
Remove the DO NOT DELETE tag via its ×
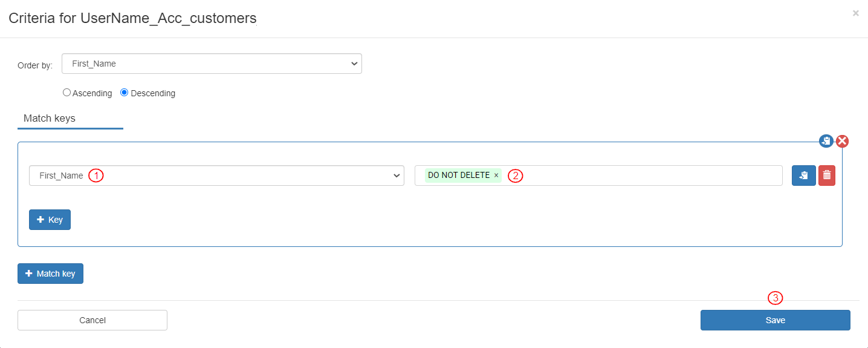(496, 176)
